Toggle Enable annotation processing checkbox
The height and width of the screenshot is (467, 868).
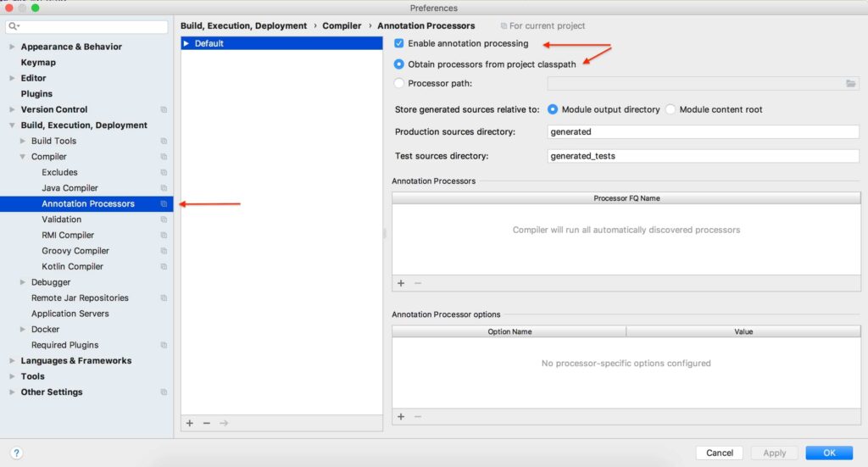[x=398, y=43]
